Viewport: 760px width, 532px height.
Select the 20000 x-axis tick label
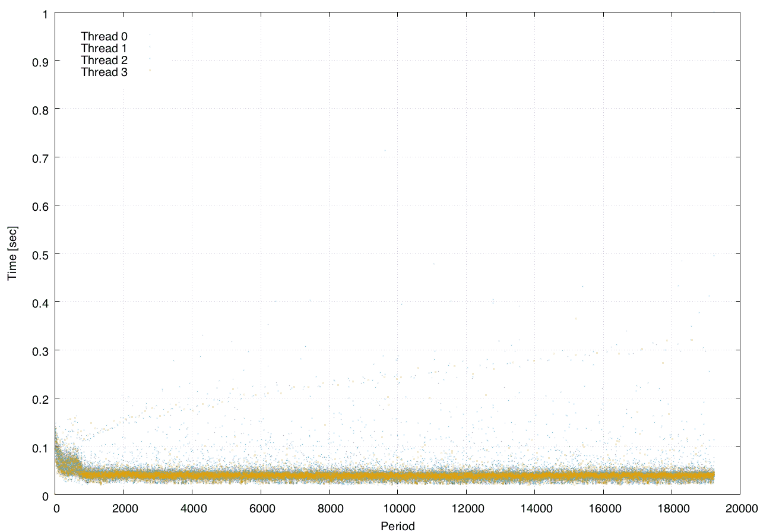click(x=740, y=508)
